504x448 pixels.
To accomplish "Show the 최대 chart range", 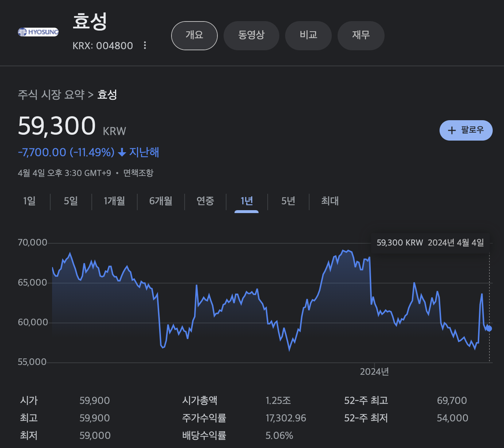I will [330, 201].
